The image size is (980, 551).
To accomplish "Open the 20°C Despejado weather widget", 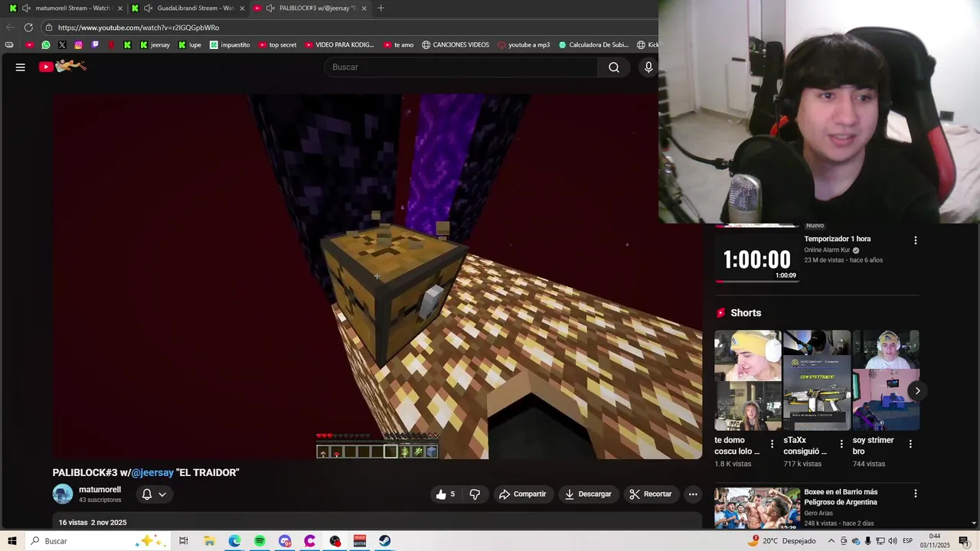I will click(x=782, y=541).
